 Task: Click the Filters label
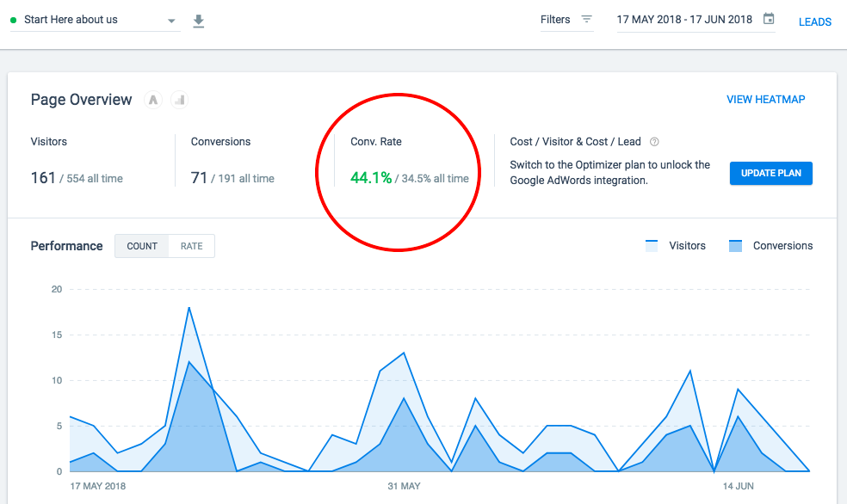tap(555, 20)
